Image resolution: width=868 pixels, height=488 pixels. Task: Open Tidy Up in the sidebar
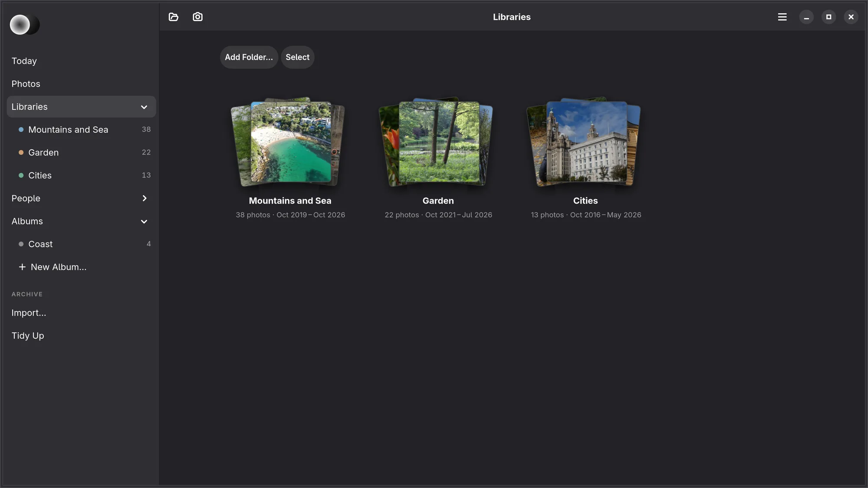click(81, 336)
